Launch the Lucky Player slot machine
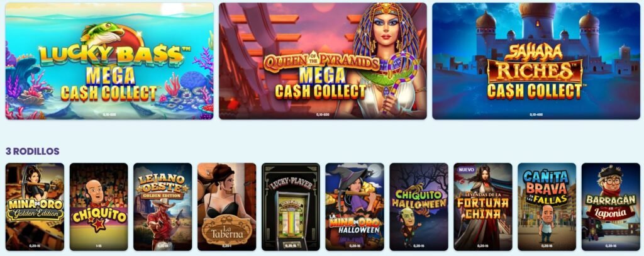644x256 pixels. tap(291, 207)
